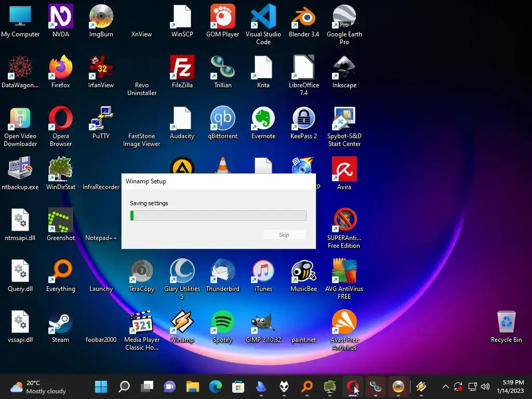Select the Greenshot desktop icon
Screen dimensions: 532x399
tap(61, 220)
